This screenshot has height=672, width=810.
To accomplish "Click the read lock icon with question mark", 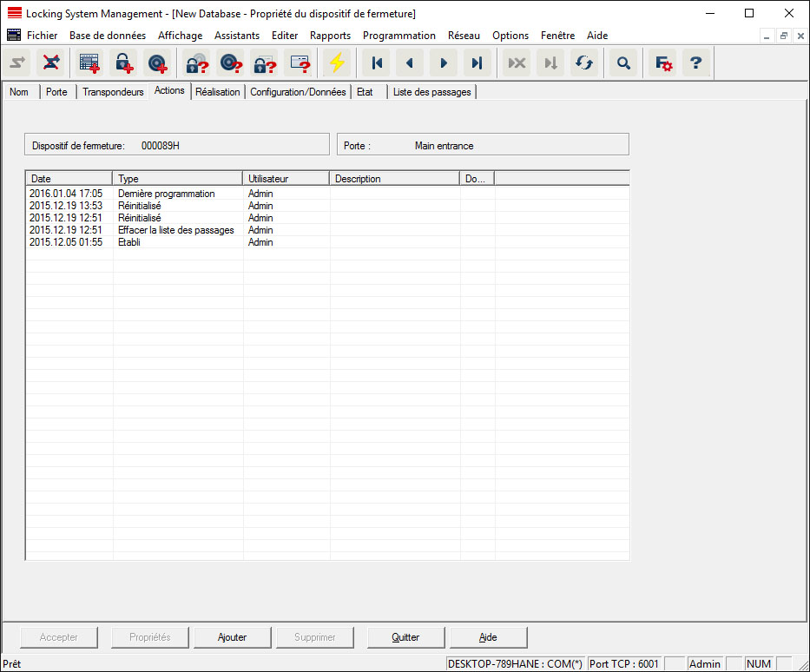I will (197, 63).
